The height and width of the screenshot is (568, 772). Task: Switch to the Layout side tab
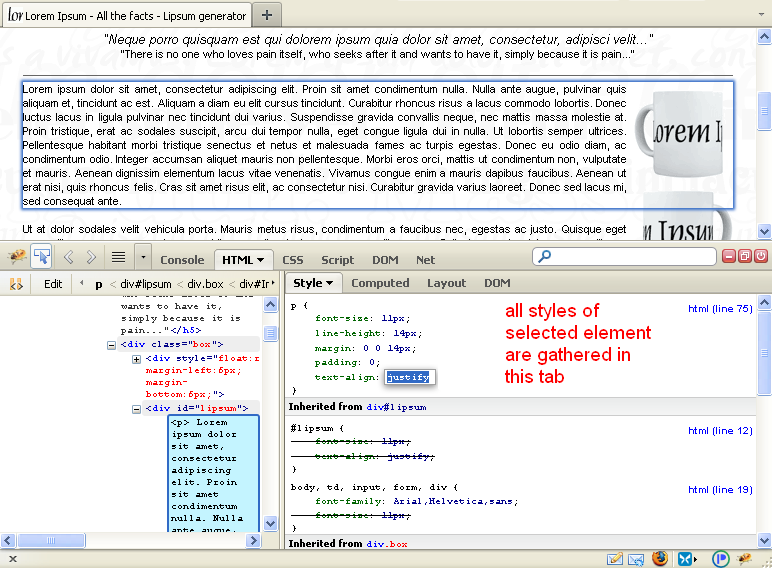tap(446, 283)
